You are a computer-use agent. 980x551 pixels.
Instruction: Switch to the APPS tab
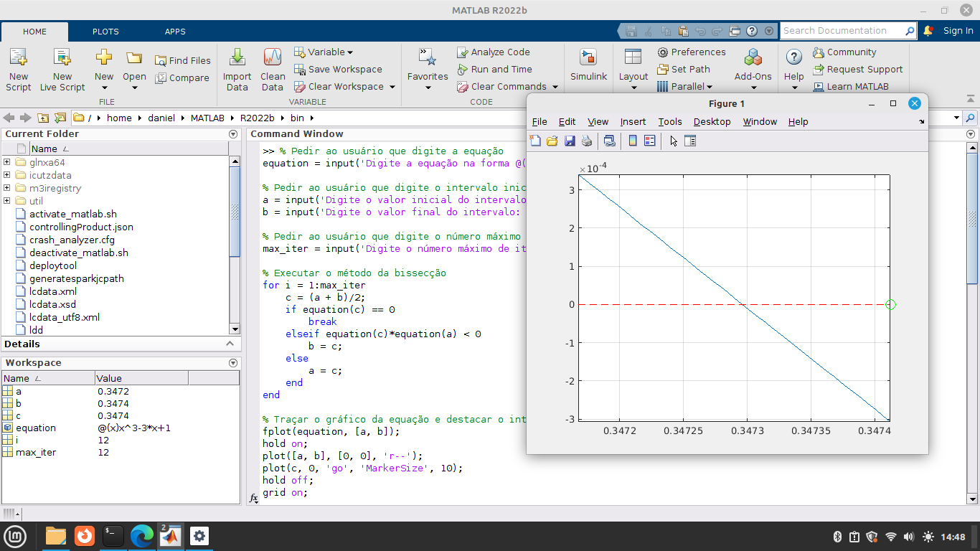175,32
